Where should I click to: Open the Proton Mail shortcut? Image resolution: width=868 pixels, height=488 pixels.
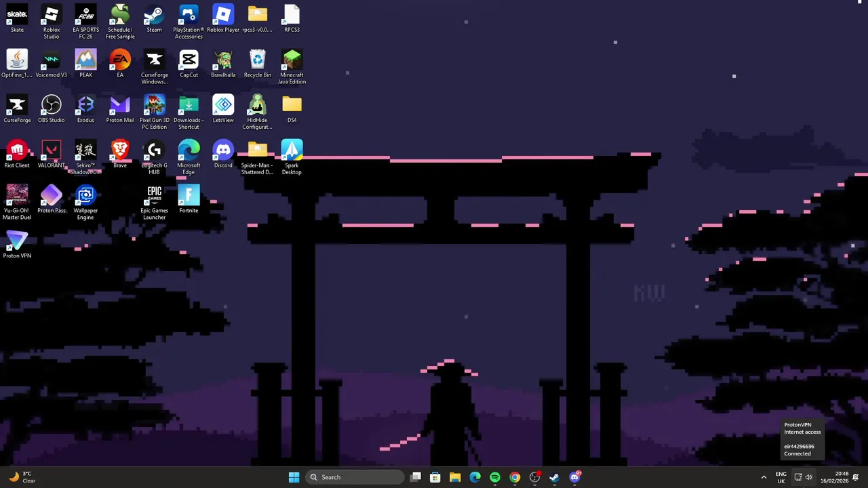tap(120, 108)
